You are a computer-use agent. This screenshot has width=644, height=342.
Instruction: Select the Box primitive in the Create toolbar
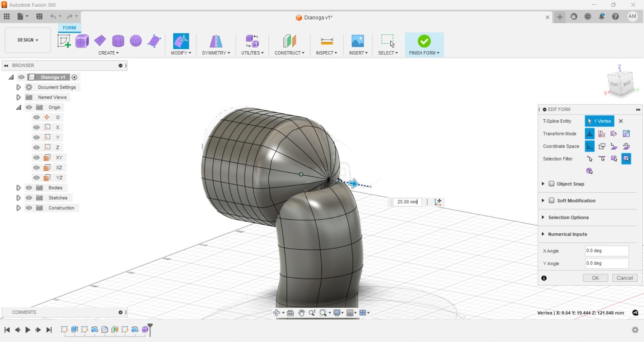[x=82, y=41]
